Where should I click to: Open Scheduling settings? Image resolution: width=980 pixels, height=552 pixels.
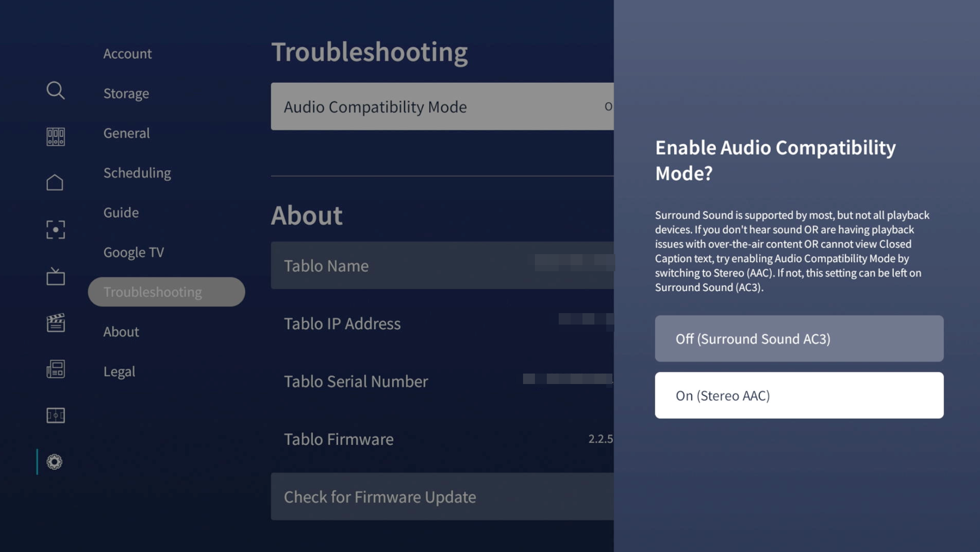click(137, 173)
